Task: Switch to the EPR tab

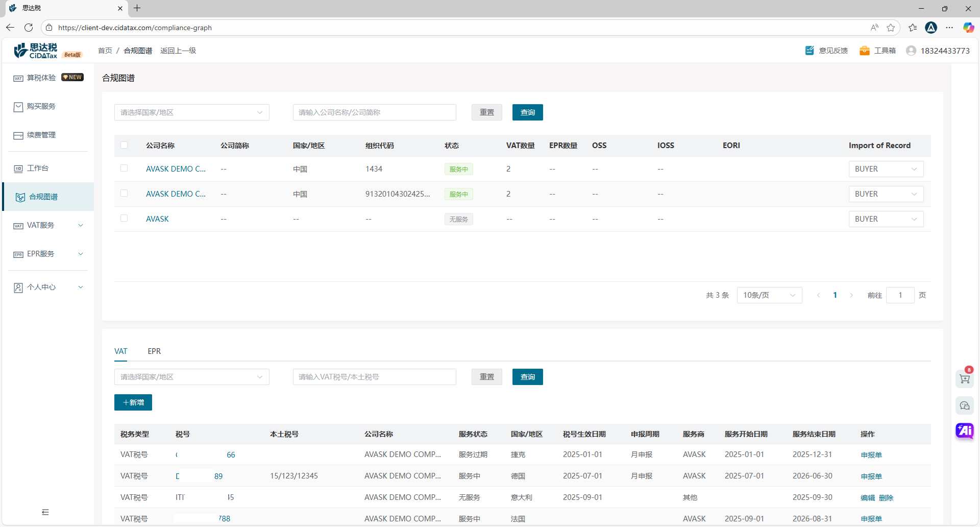Action: [x=154, y=351]
